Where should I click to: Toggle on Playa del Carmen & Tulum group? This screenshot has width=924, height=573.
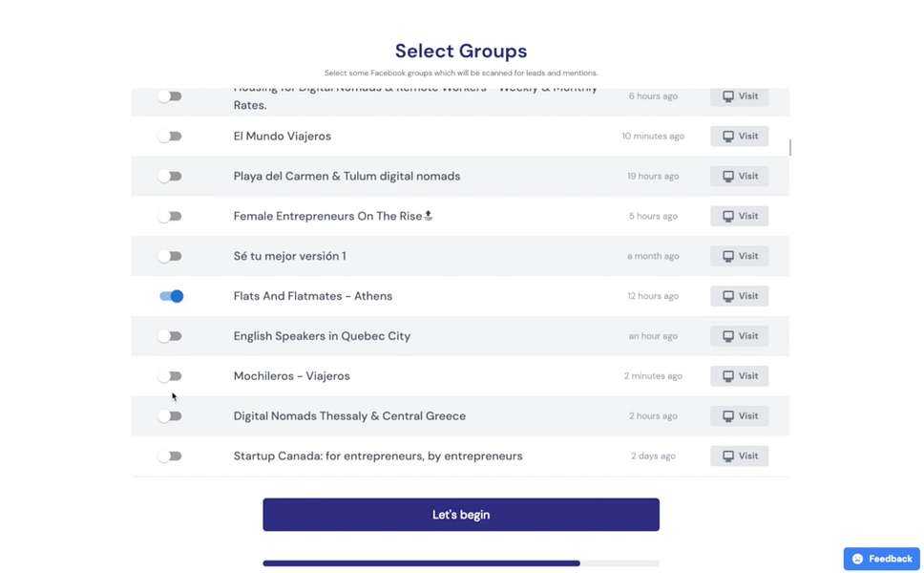[170, 177]
